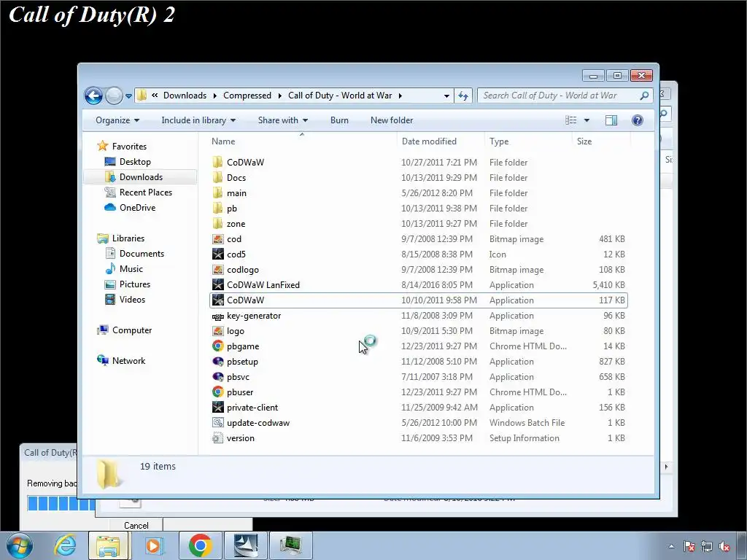
Task: Open the Windows Start button
Action: 19,545
